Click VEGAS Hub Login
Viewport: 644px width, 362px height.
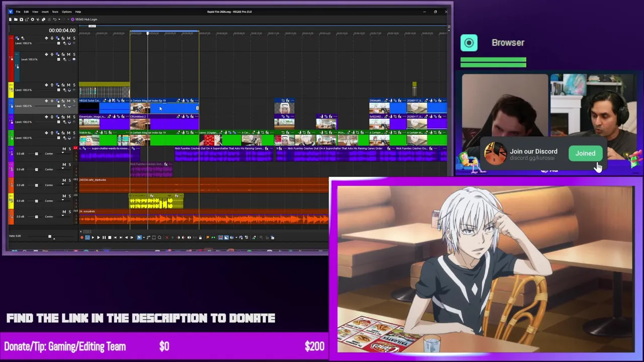pos(84,20)
